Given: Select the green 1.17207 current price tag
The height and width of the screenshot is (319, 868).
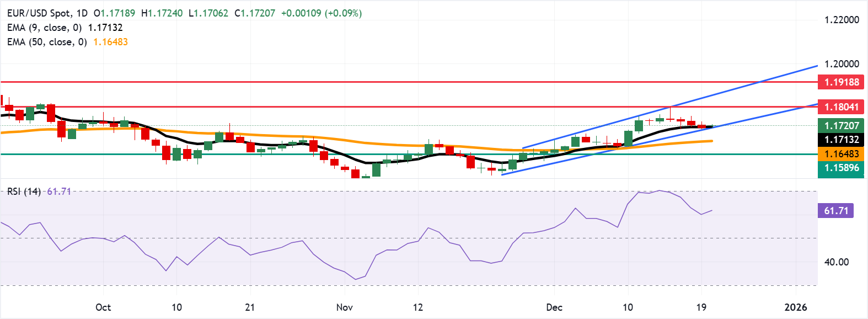Looking at the screenshot, I should pos(842,126).
